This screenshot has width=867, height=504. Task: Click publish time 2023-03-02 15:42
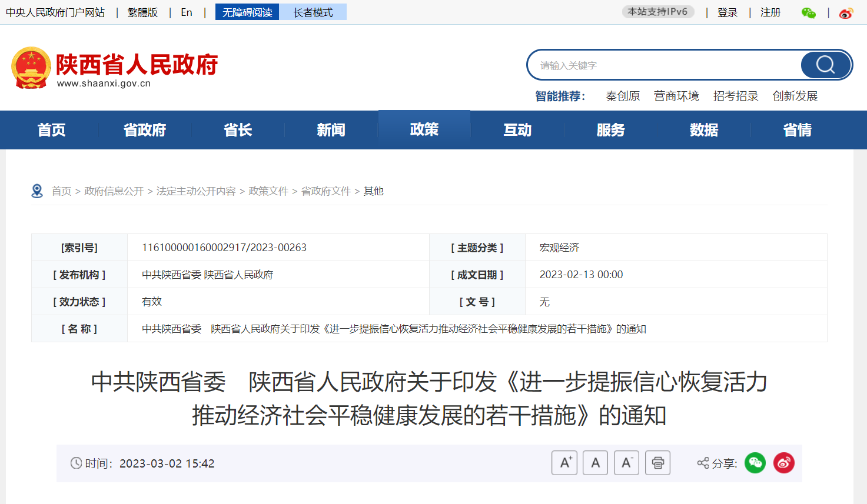(167, 463)
